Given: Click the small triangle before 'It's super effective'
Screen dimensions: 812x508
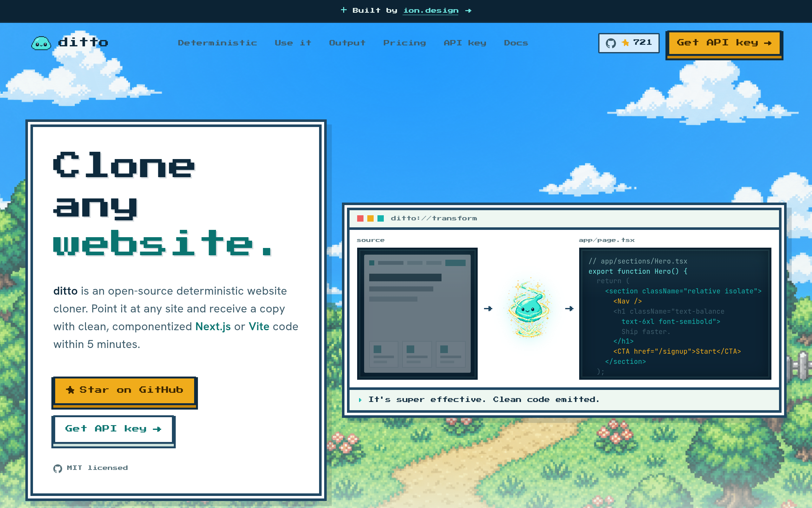Looking at the screenshot, I should (360, 400).
